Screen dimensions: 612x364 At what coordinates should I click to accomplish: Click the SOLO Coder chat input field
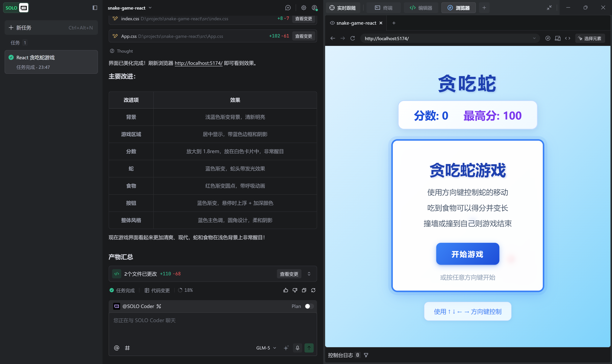pos(212,326)
